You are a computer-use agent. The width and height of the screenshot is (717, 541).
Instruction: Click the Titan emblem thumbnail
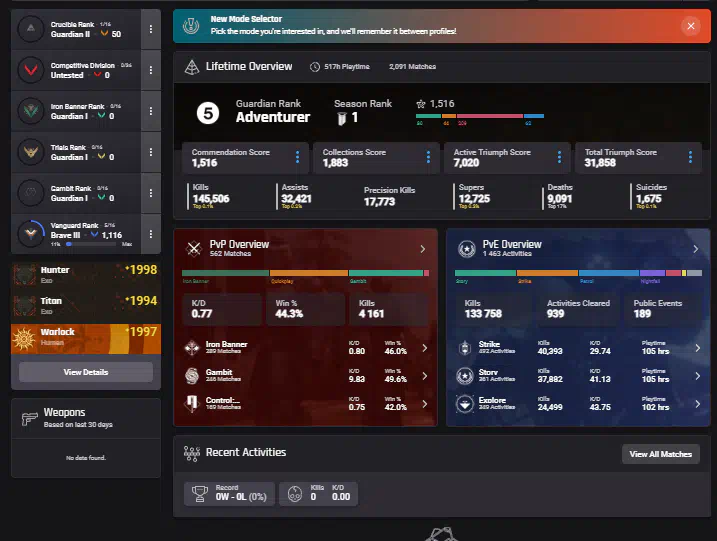24,305
